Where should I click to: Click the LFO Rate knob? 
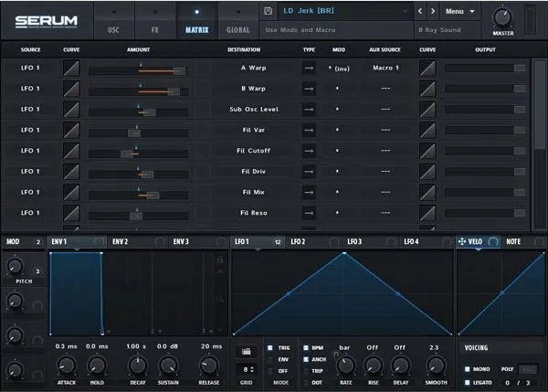[x=345, y=366]
